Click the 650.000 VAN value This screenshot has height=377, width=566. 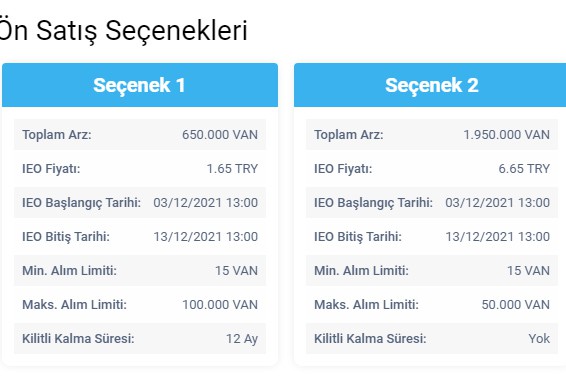click(x=220, y=135)
